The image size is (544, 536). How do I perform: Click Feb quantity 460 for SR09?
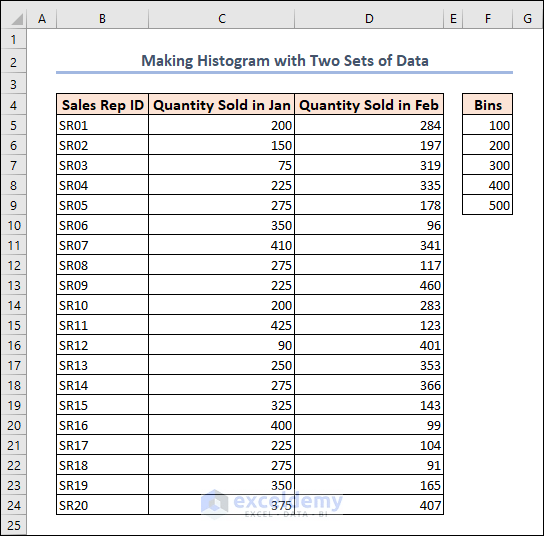tap(369, 285)
